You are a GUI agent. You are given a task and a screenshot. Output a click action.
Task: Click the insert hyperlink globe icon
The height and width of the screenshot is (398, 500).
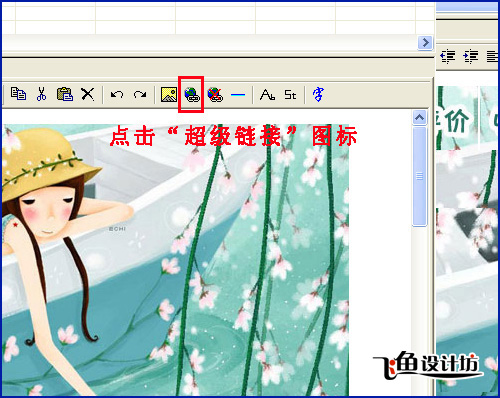tap(192, 95)
